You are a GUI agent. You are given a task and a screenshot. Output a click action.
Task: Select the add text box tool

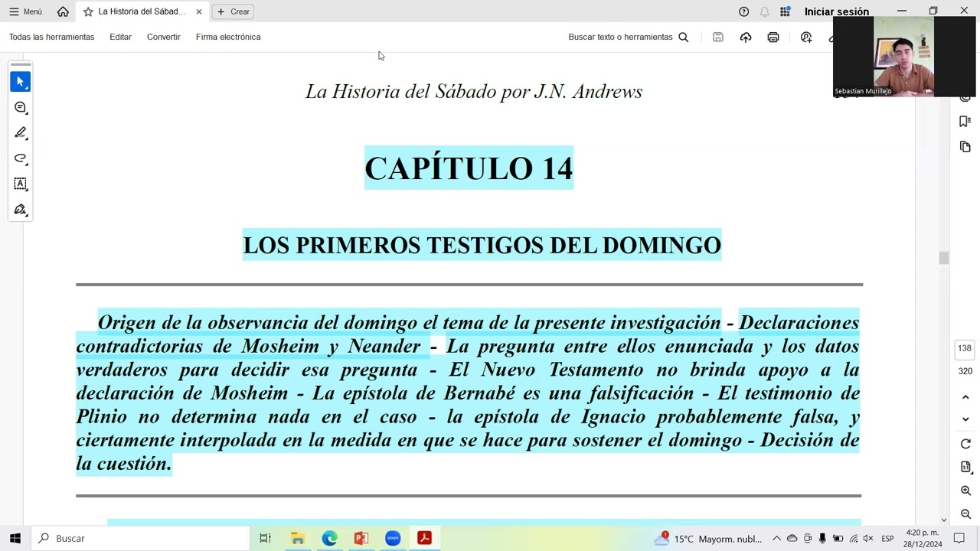21,184
